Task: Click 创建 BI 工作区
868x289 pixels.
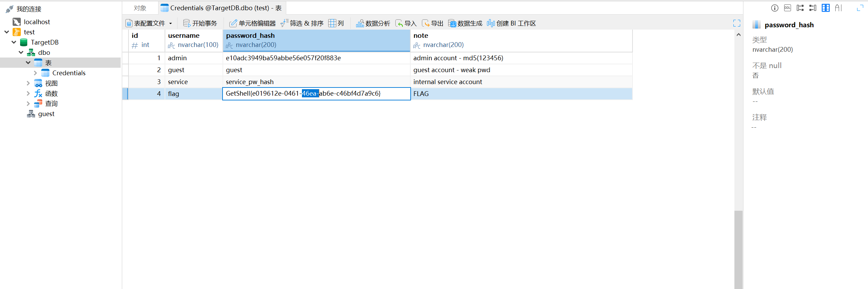Action: pos(512,23)
